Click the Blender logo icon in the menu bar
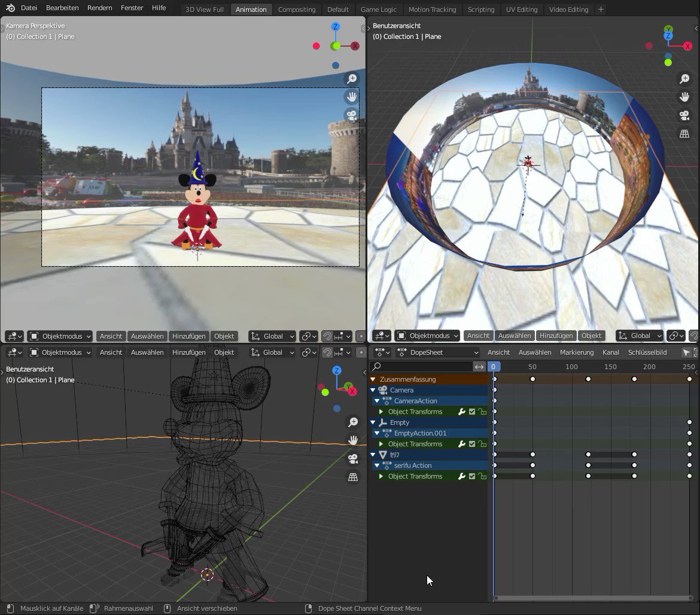The width and height of the screenshot is (700, 615). (11, 8)
